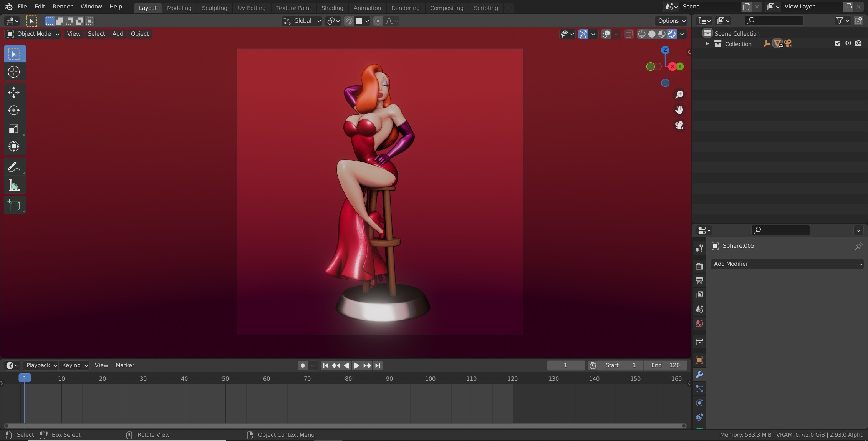Image resolution: width=868 pixels, height=441 pixels.
Task: Click the pan view hand icon
Action: pyautogui.click(x=679, y=110)
